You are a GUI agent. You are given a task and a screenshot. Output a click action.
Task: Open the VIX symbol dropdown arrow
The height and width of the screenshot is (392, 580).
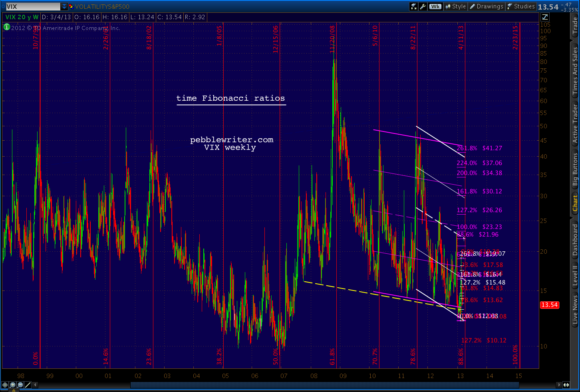pos(64,6)
